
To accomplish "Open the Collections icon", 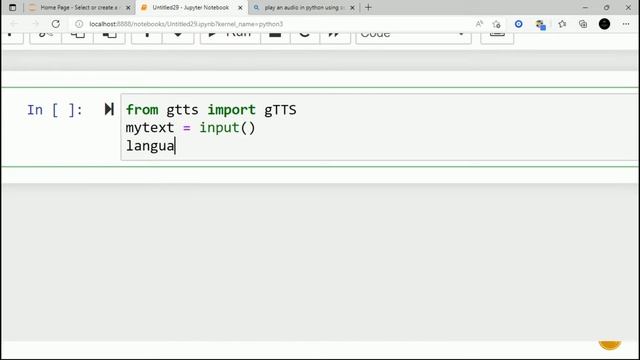I will point(583,24).
